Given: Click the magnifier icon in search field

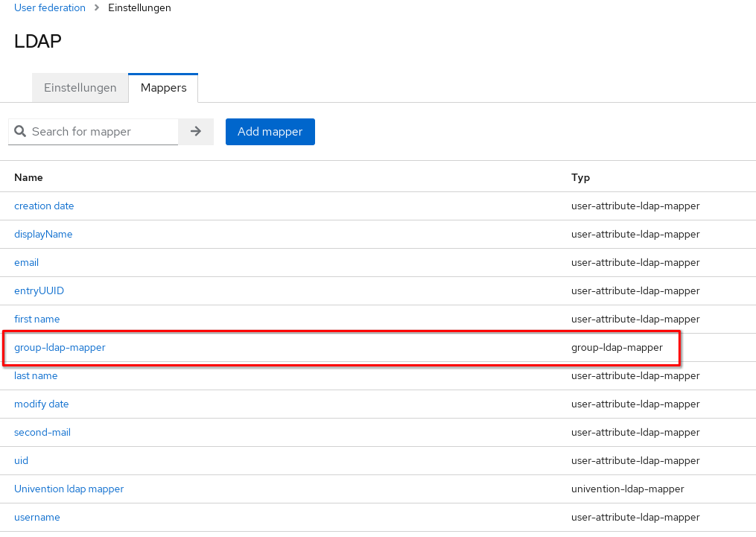Looking at the screenshot, I should click(x=20, y=132).
